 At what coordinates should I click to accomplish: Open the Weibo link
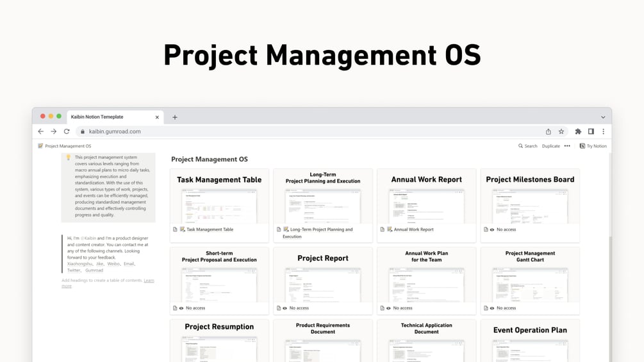[113, 264]
